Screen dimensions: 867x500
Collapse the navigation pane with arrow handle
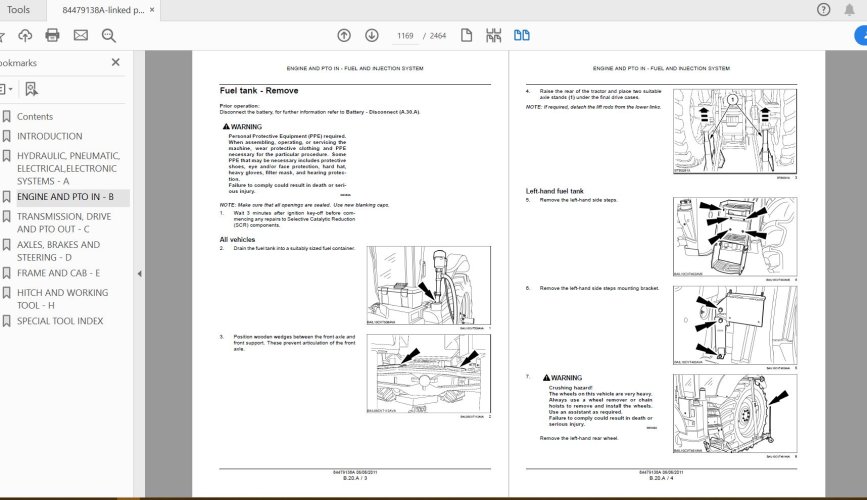[139, 274]
